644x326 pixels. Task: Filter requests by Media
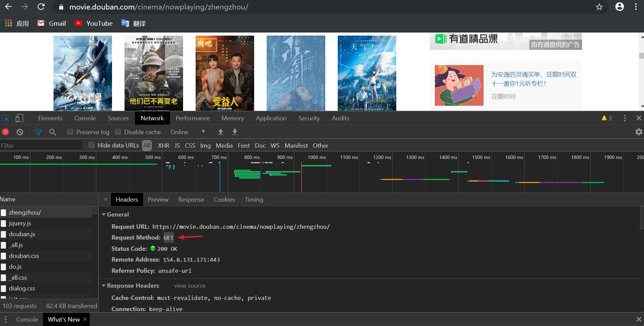pyautogui.click(x=224, y=145)
